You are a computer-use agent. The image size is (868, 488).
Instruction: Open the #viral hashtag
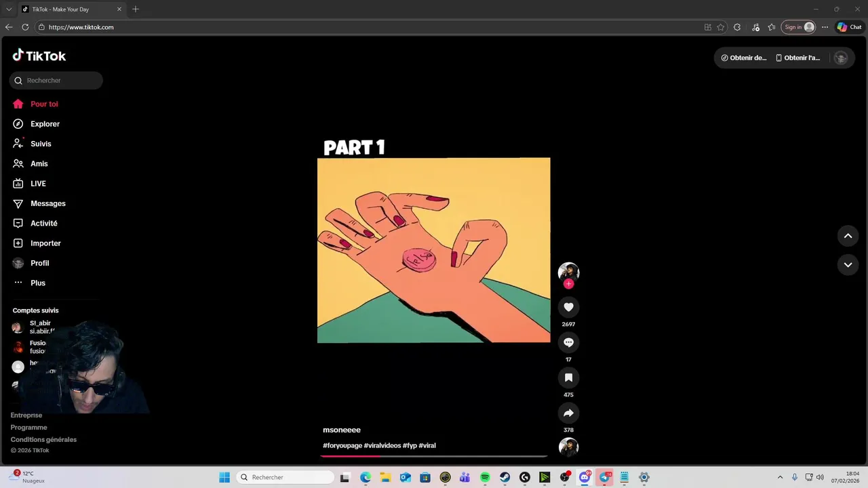(427, 445)
